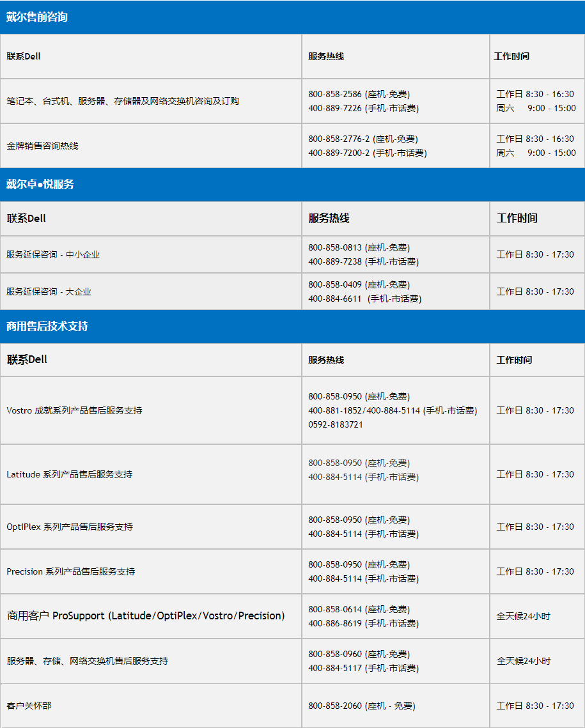Viewport: 585px width, 728px height.
Task: Click phone number '800-858-0813 (座机-免费)'
Action: point(359,247)
